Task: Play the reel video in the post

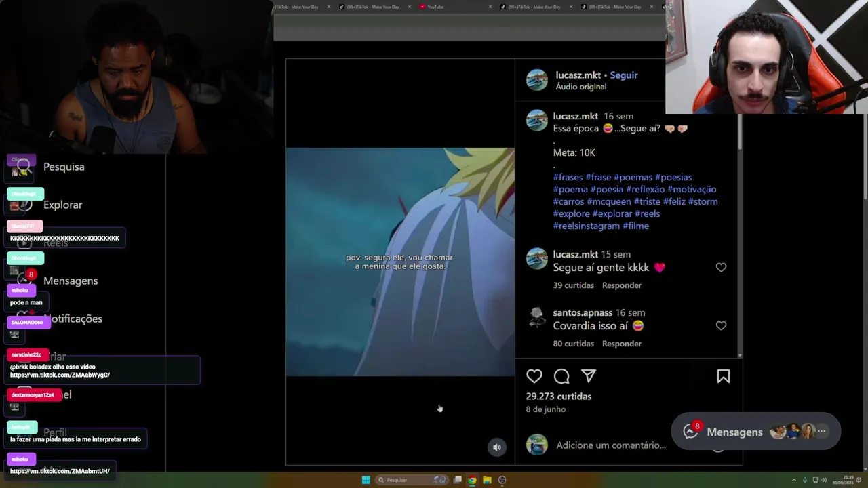Action: click(x=400, y=262)
